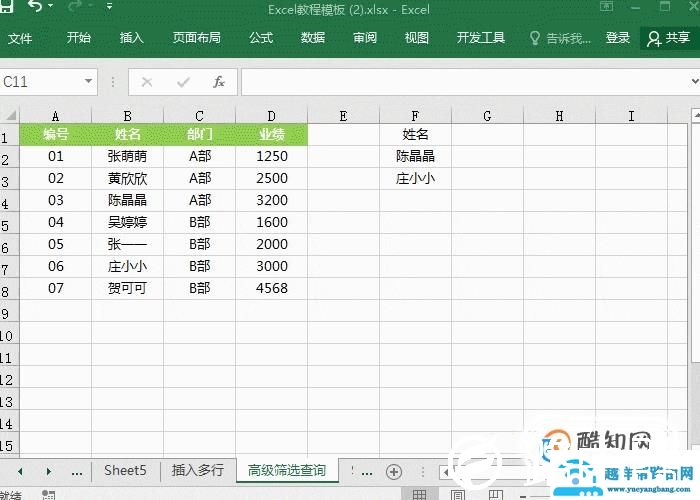Click the next sheet navigation arrow
The image size is (700, 500).
[48, 471]
